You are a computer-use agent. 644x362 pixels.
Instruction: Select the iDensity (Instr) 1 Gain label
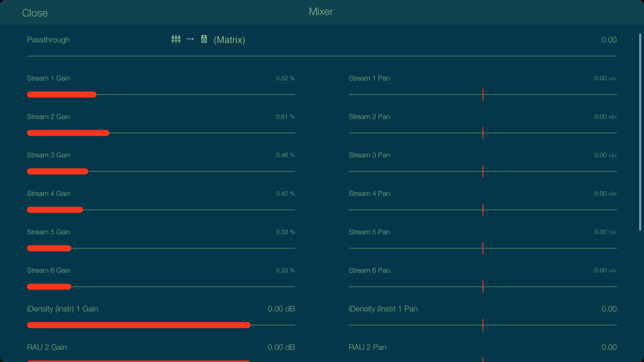(62, 308)
